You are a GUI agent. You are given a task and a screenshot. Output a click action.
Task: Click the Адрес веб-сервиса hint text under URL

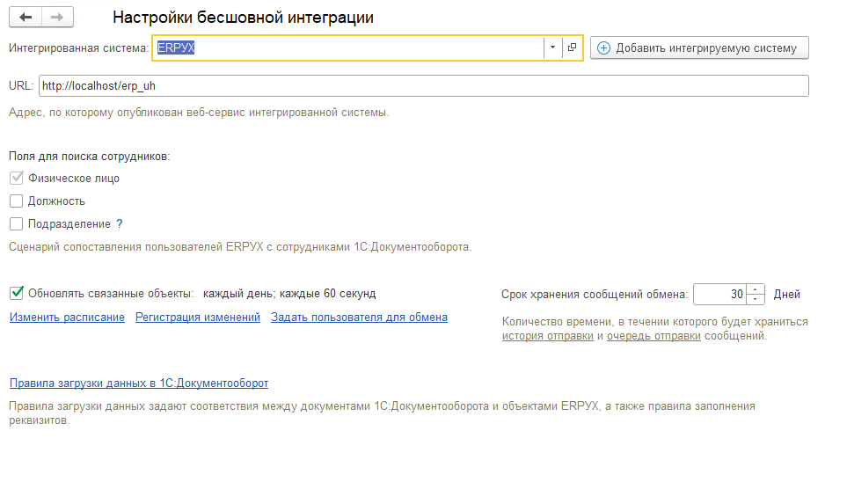point(199,113)
